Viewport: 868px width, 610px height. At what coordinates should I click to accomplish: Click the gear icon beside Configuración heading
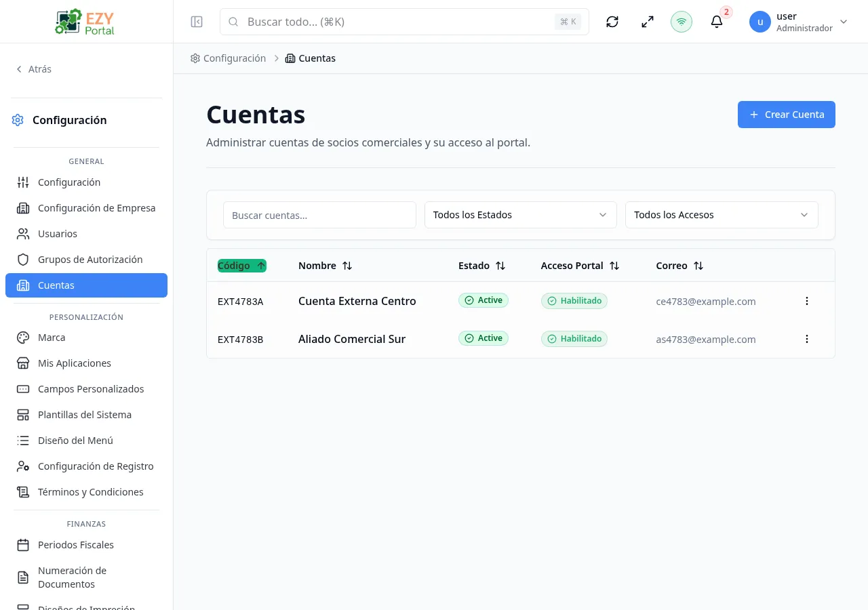18,120
